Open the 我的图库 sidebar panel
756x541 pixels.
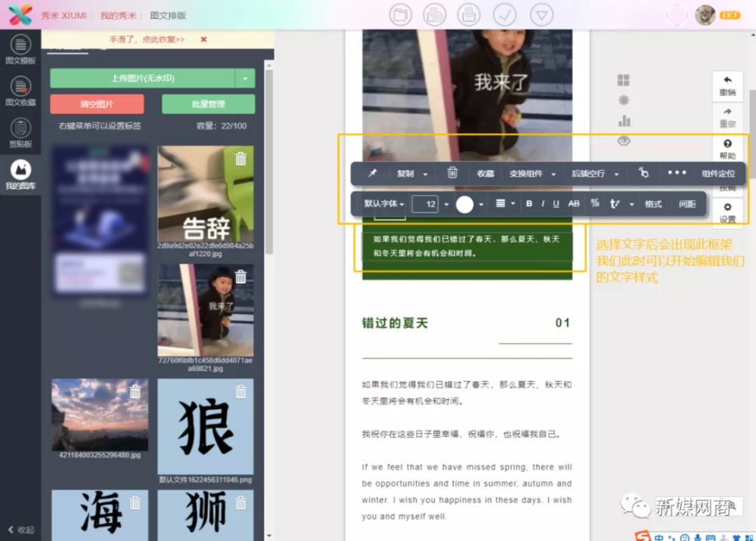click(x=20, y=175)
